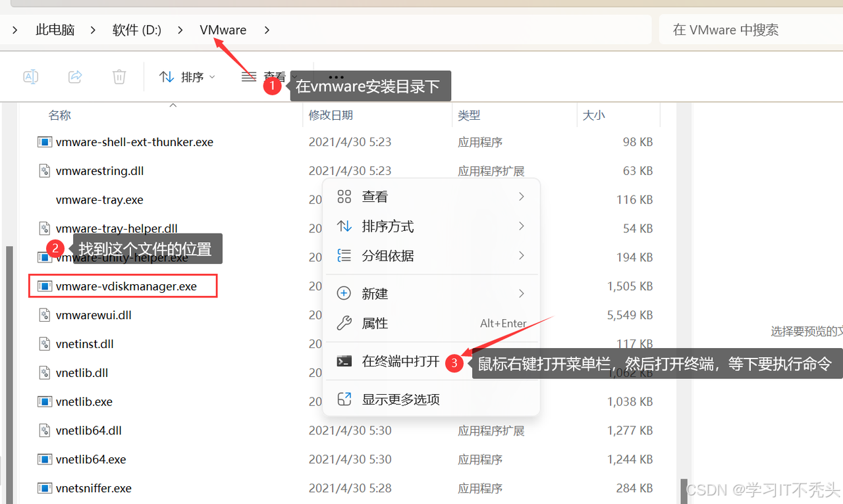The height and width of the screenshot is (504, 843).
Task: Click the vmwarestring.dll file icon
Action: 45,170
